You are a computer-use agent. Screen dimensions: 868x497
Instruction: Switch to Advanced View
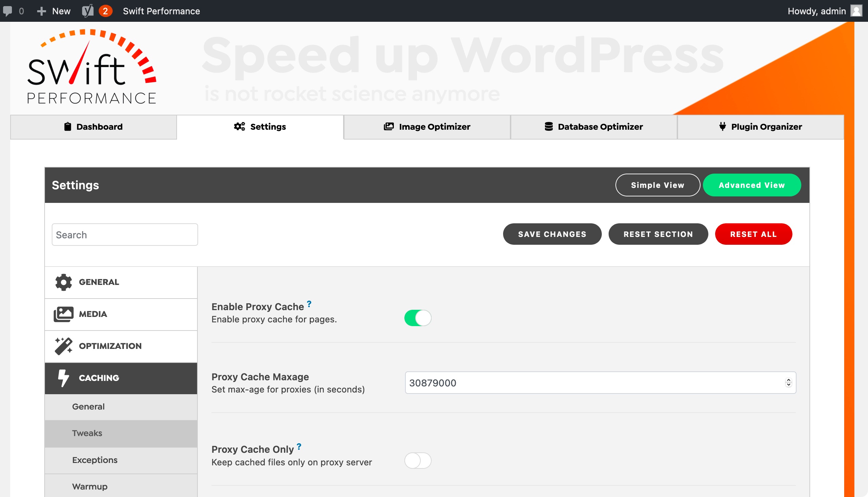751,185
